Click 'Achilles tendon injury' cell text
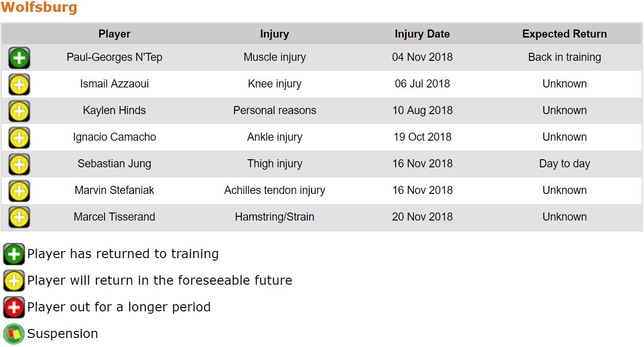 tap(275, 190)
